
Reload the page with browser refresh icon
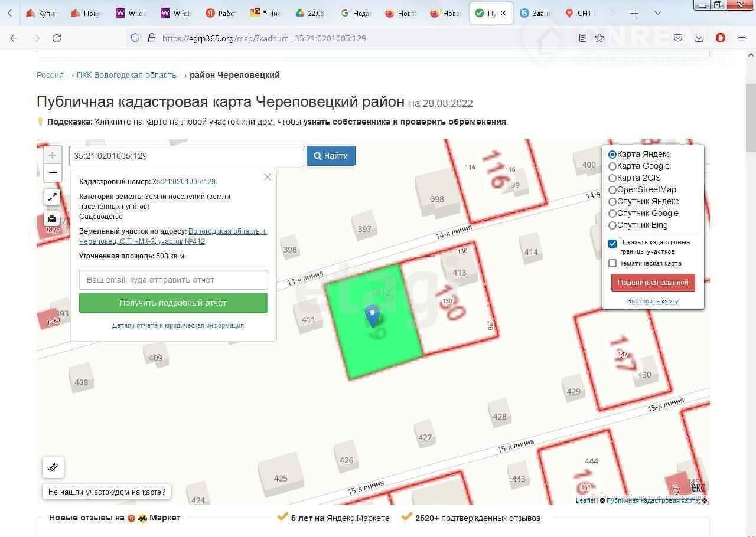click(57, 38)
